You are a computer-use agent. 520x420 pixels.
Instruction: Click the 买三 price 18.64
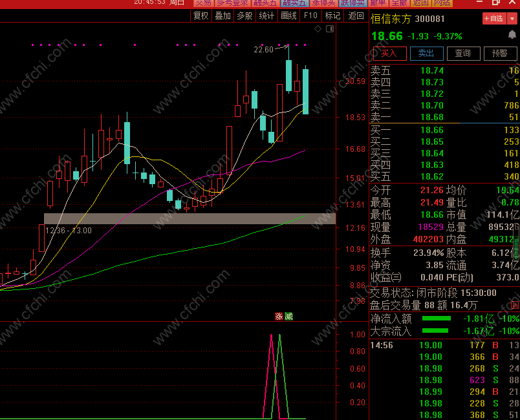(432, 153)
